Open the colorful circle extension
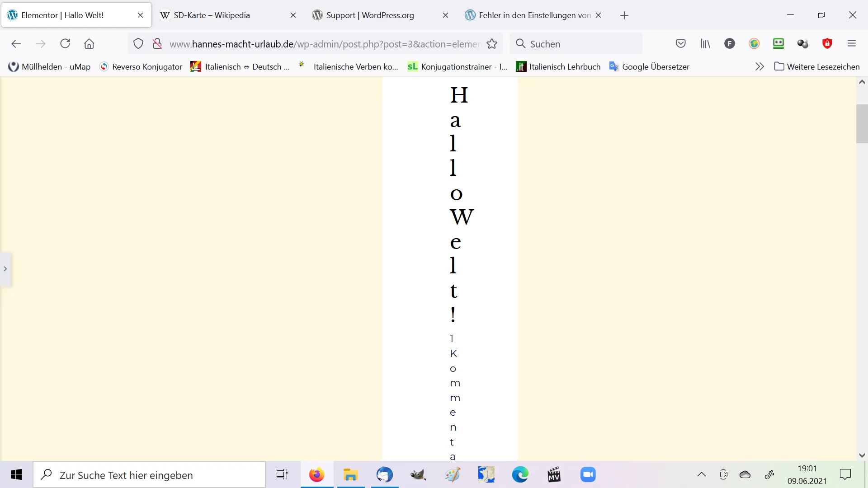Screen dimensions: 868x488 pos(754,44)
